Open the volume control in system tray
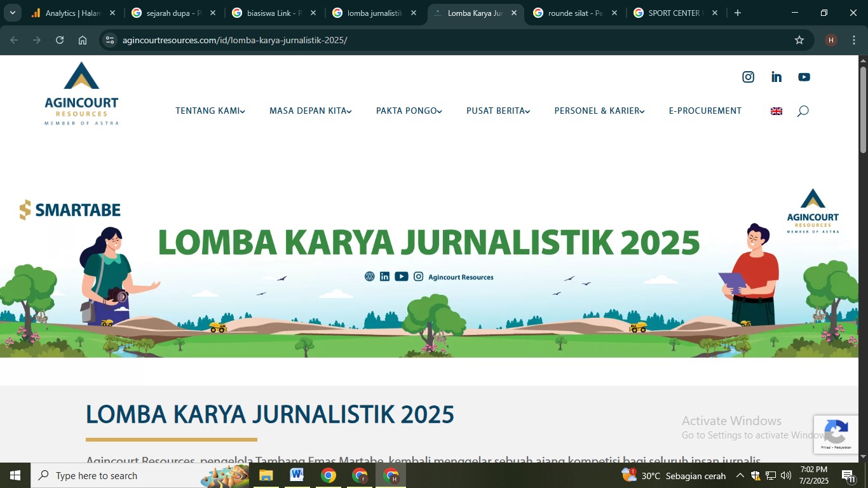The image size is (868, 488). coord(786,475)
